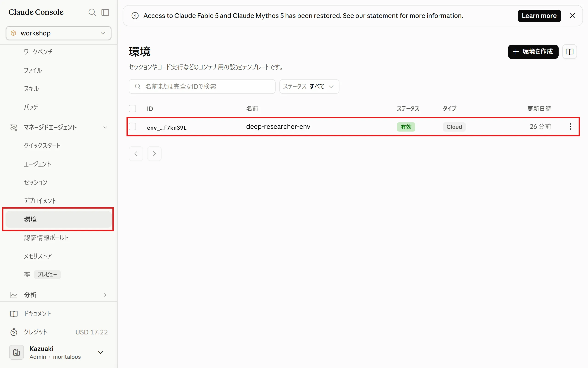Open the ステータス すべて filter dropdown

tap(309, 86)
